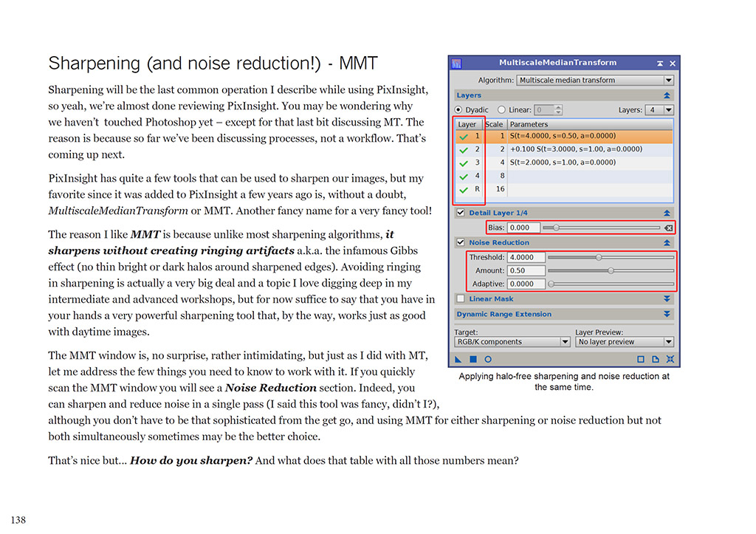Click the Scale column header
The image size is (756, 534).
click(x=494, y=124)
